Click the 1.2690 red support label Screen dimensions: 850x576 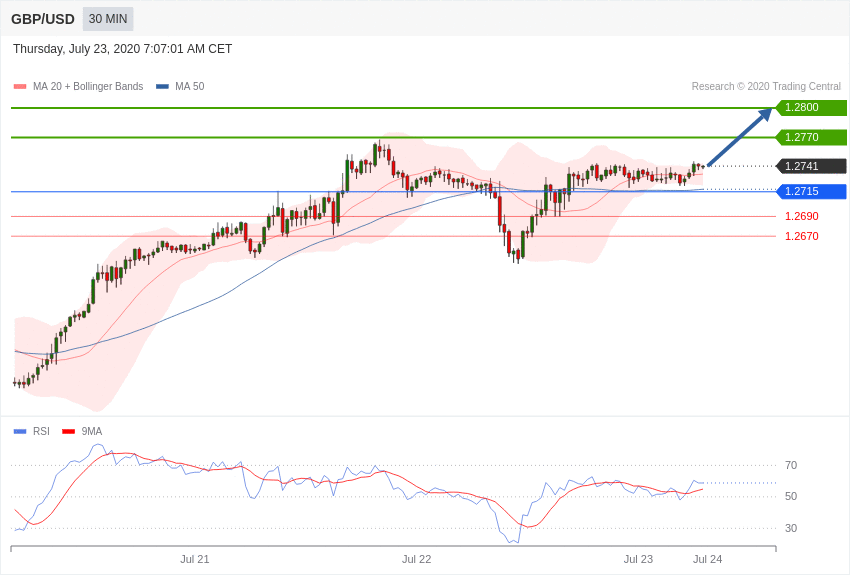[802, 216]
